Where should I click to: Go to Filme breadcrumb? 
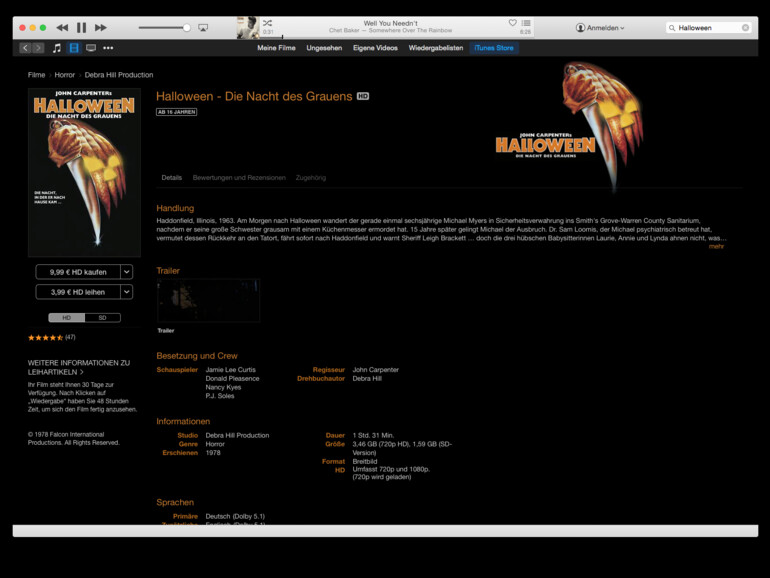[36, 75]
